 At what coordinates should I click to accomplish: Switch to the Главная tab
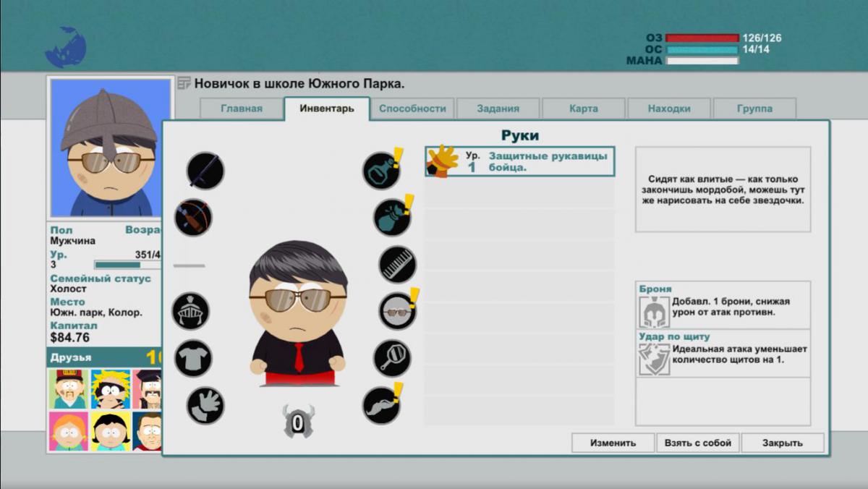point(242,109)
